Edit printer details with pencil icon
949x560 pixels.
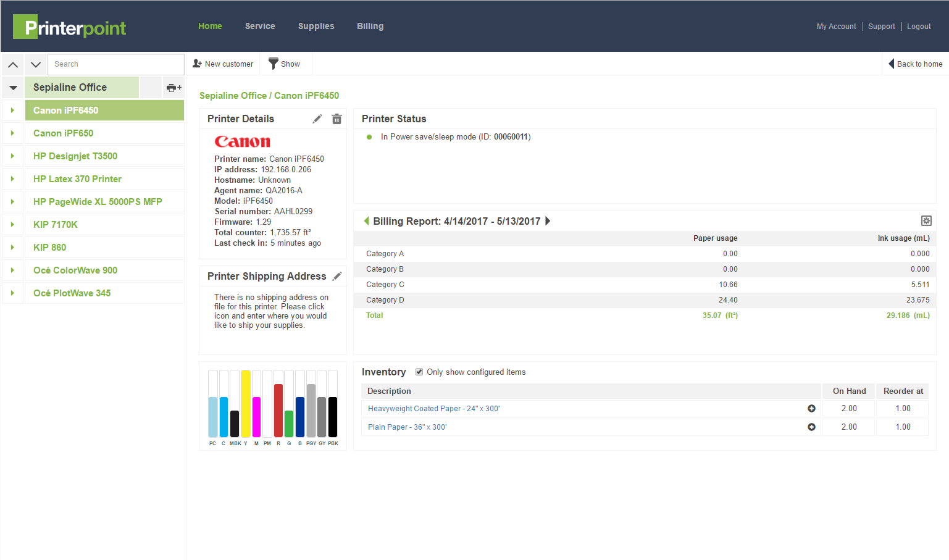pyautogui.click(x=317, y=119)
